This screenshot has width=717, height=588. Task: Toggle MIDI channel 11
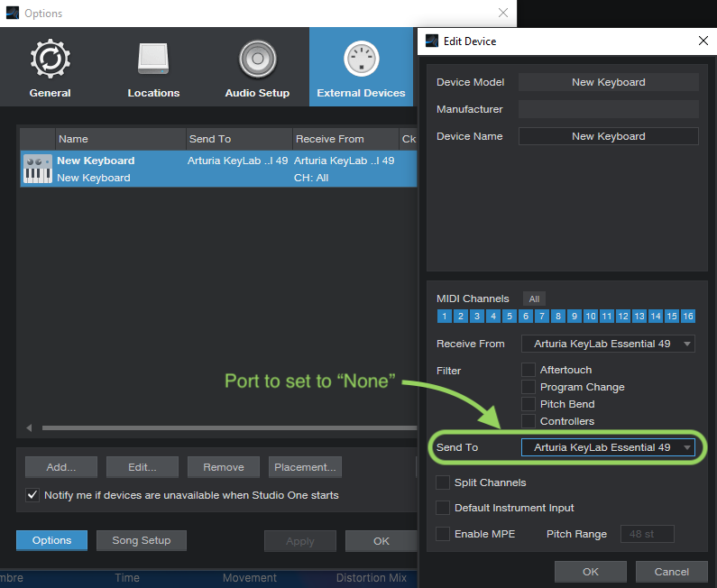click(x=607, y=317)
